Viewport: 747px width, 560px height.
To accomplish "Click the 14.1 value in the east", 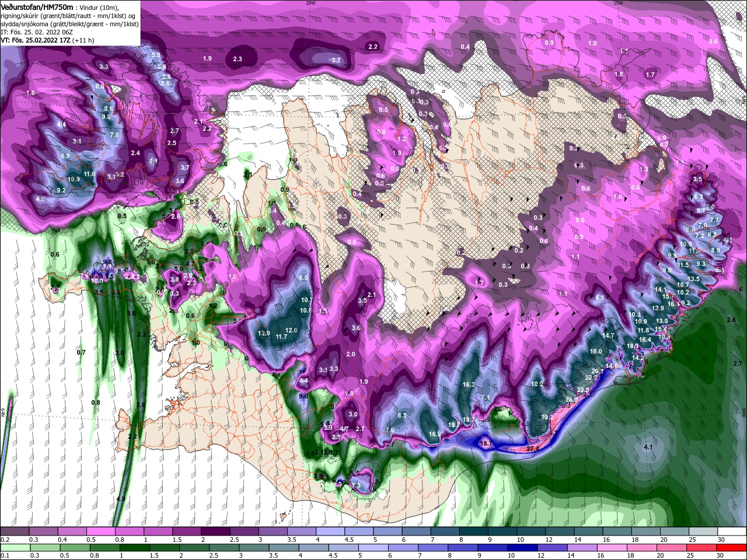I will [661, 289].
